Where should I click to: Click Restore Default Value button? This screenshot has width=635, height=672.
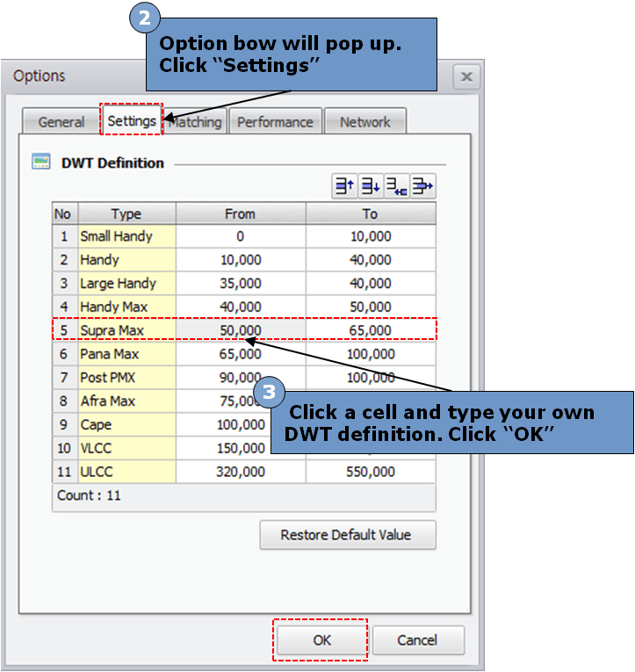[348, 535]
